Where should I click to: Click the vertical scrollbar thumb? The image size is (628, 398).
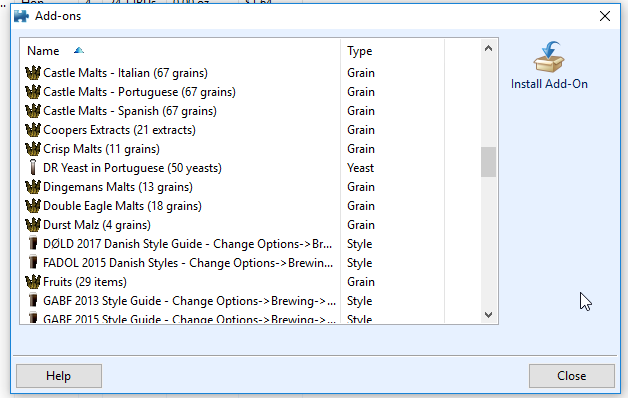click(x=488, y=162)
